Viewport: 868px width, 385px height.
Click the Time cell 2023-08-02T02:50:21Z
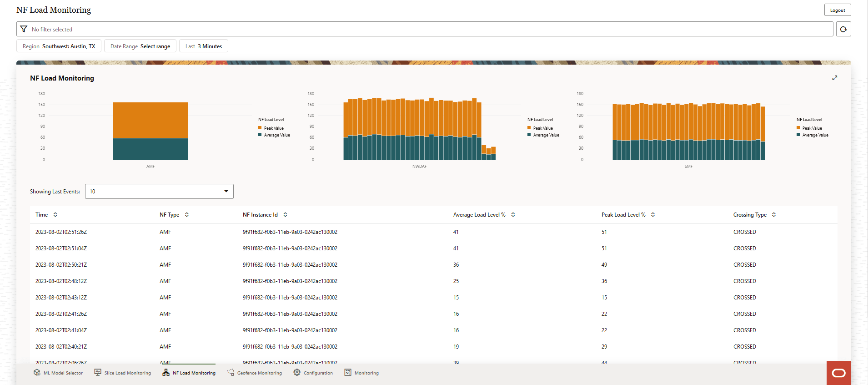[61, 265]
